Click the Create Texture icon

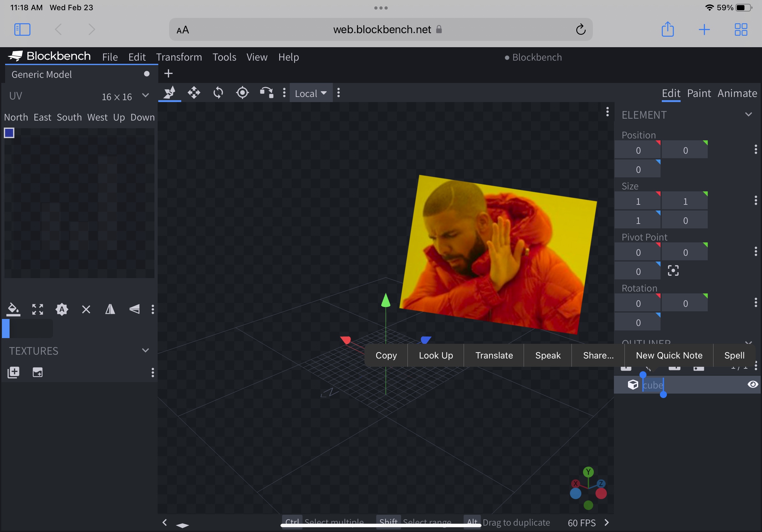coord(38,373)
